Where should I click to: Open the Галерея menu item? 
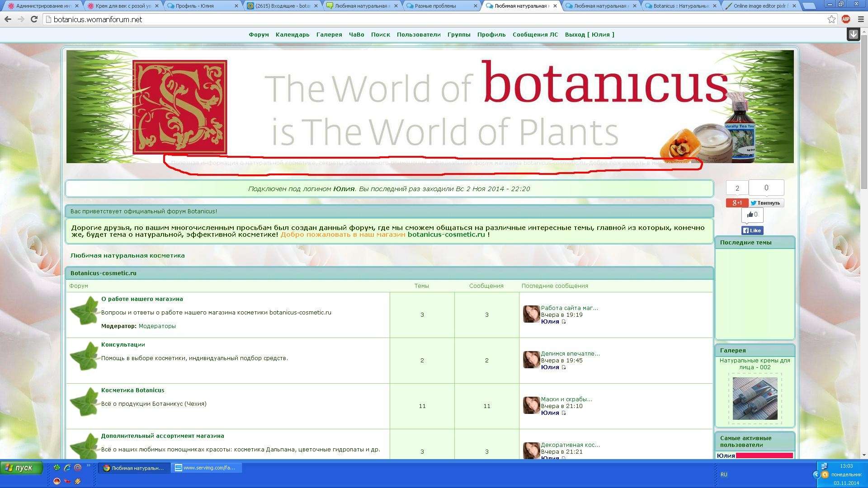(329, 35)
